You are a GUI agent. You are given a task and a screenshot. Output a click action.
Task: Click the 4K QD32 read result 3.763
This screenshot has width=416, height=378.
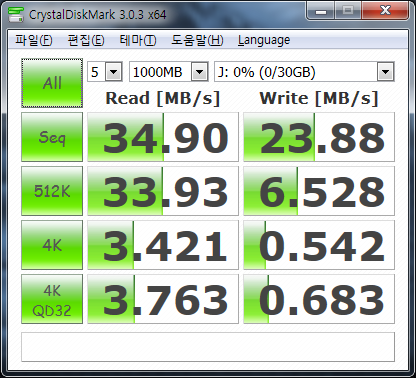tap(163, 299)
